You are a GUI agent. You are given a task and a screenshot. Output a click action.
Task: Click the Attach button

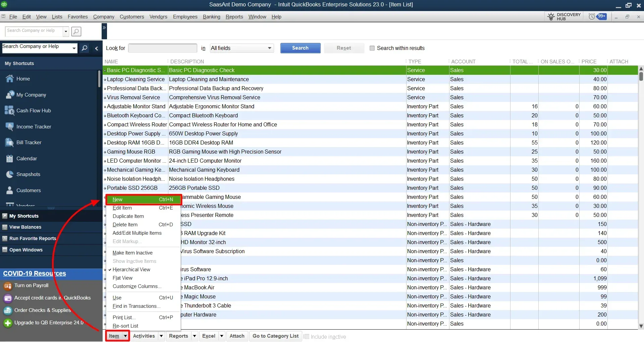pos(237,336)
